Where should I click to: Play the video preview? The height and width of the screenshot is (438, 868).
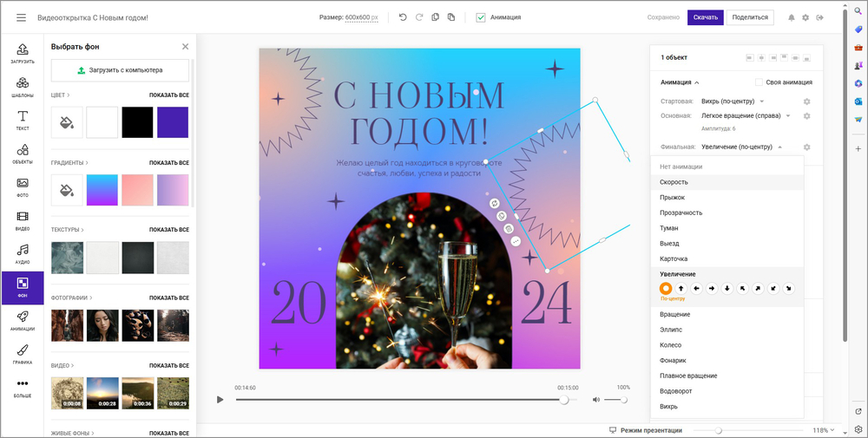coord(220,399)
